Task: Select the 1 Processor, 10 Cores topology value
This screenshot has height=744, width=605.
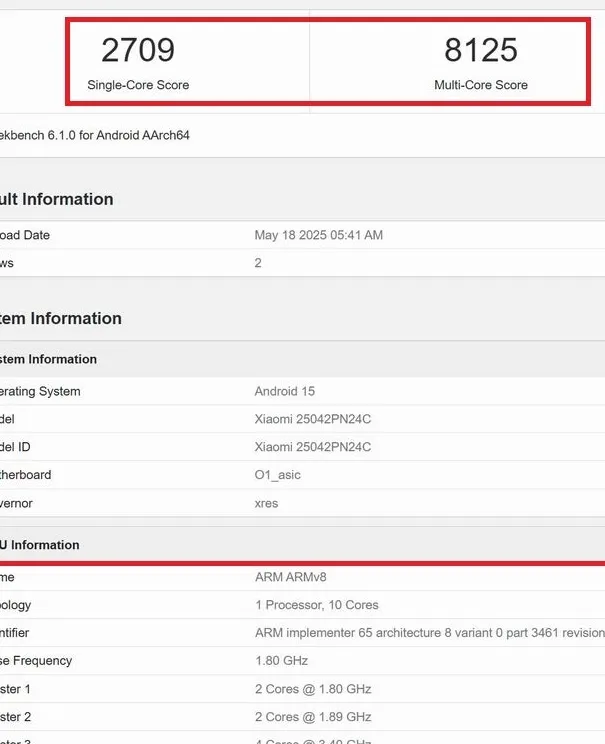Action: 317,605
